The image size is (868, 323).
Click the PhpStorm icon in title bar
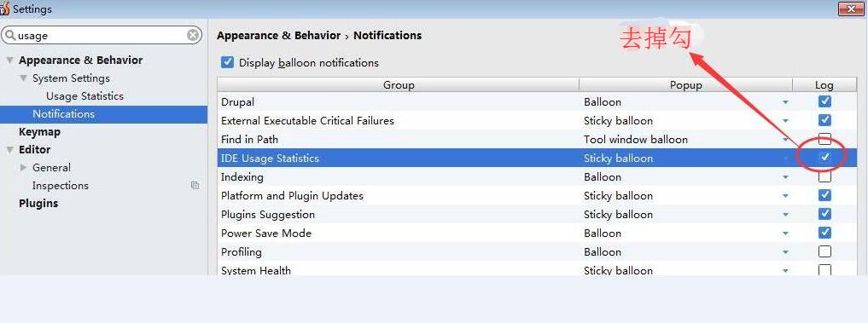(x=4, y=9)
